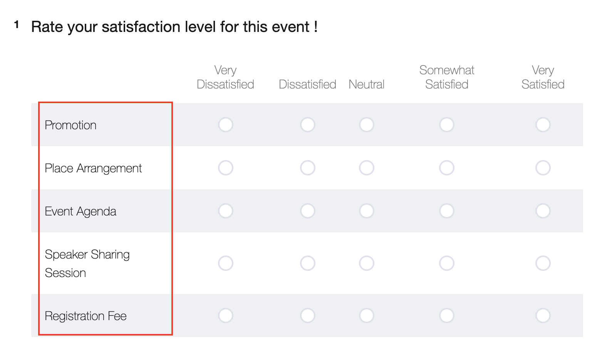Viewport: 597px width, 364px height.
Task: Choose Dissatisfied for Event Agenda
Action: click(x=307, y=211)
